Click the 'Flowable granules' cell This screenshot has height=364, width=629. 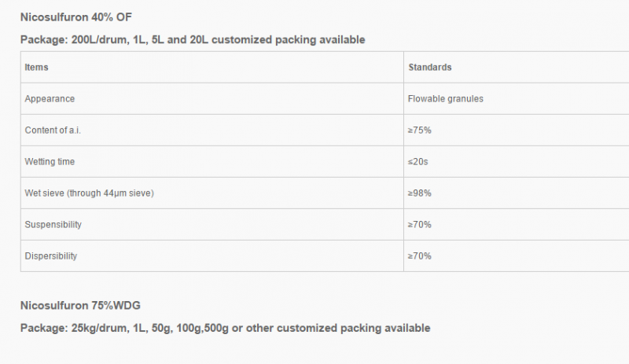pos(446,99)
